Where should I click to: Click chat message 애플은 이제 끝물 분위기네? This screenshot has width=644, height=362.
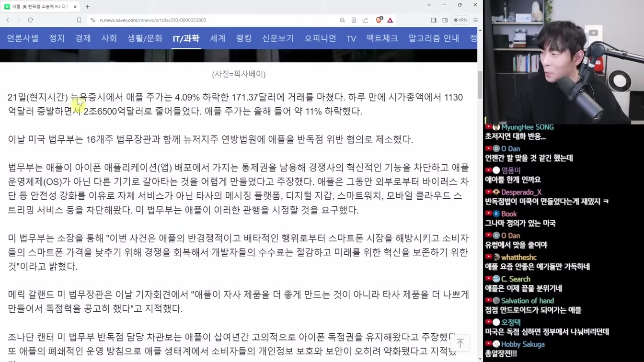[x=523, y=288]
